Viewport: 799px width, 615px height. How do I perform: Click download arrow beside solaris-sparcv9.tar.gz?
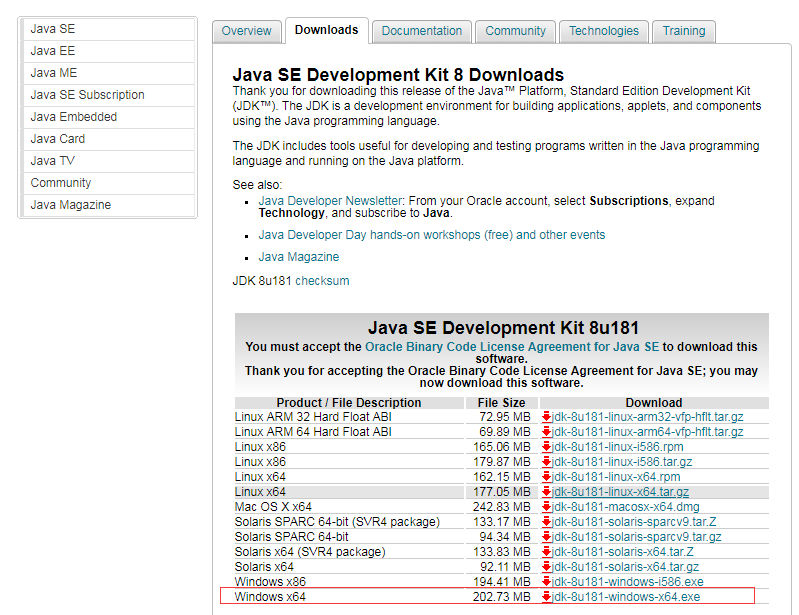point(546,537)
